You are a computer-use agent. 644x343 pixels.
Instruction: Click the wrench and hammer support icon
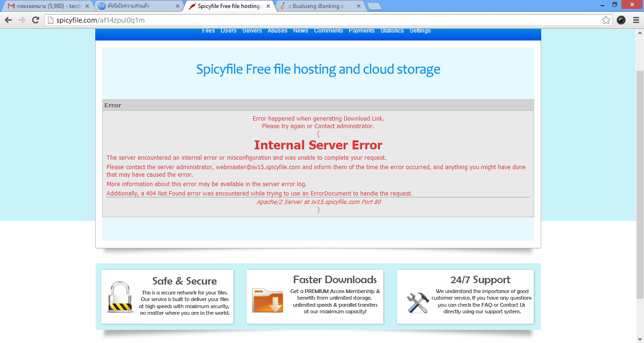click(418, 302)
